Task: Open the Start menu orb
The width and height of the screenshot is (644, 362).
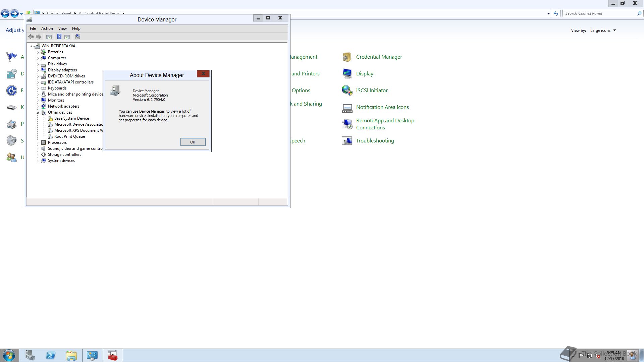Action: coord(9,355)
